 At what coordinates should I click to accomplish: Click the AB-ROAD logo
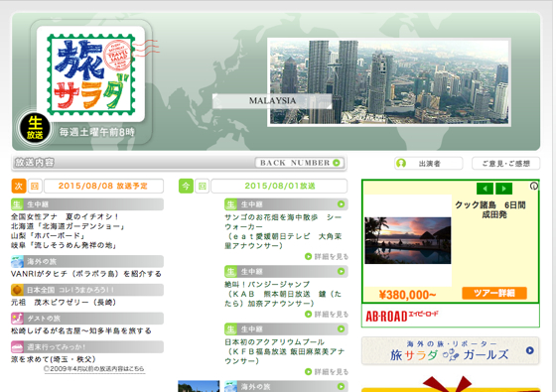click(401, 316)
